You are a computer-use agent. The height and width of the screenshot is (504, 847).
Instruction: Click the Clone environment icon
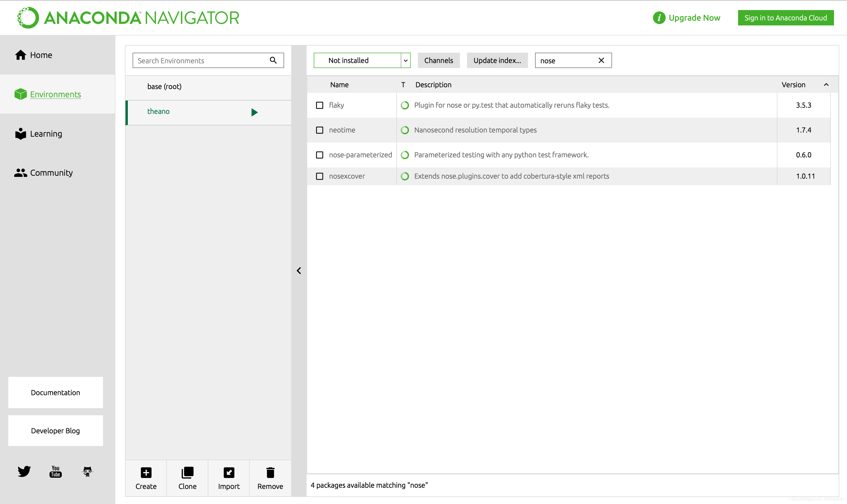[x=188, y=472]
